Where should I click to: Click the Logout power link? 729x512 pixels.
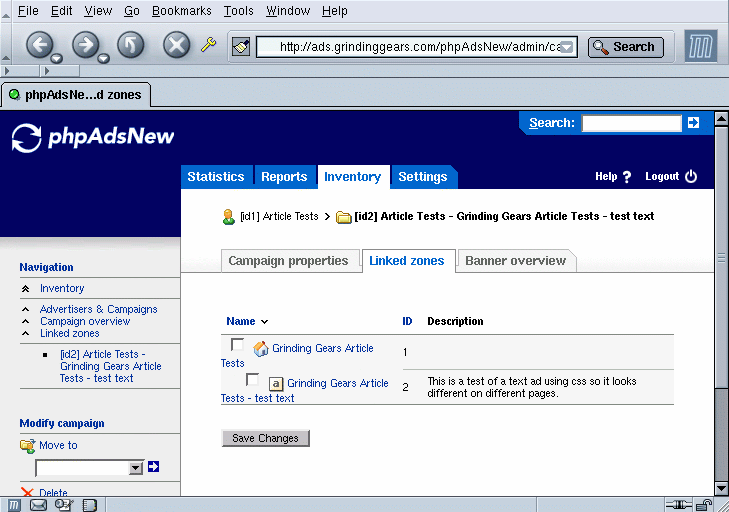pos(671,176)
